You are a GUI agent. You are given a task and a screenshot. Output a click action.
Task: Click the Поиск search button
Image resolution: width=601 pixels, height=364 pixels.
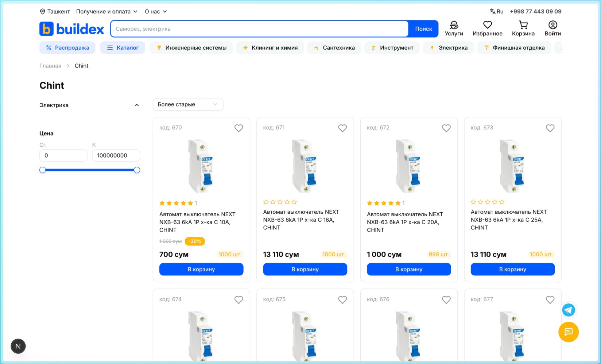(423, 29)
